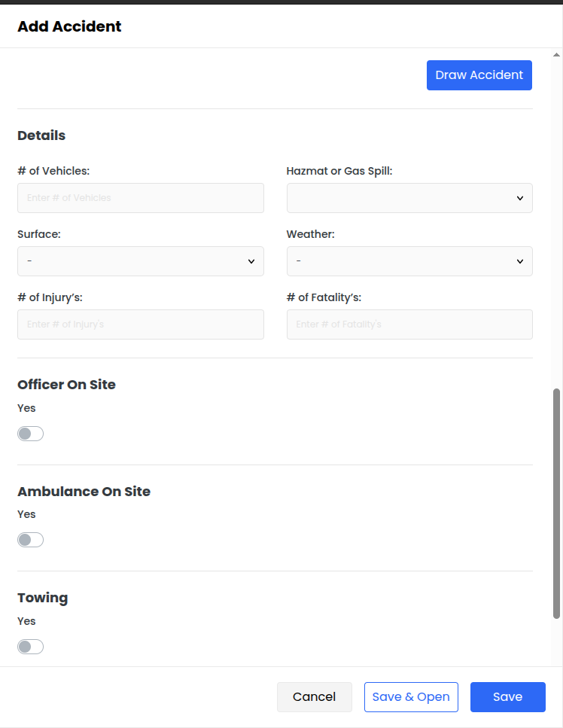
Task: Click the Add Accident dialog title
Action: click(x=69, y=26)
